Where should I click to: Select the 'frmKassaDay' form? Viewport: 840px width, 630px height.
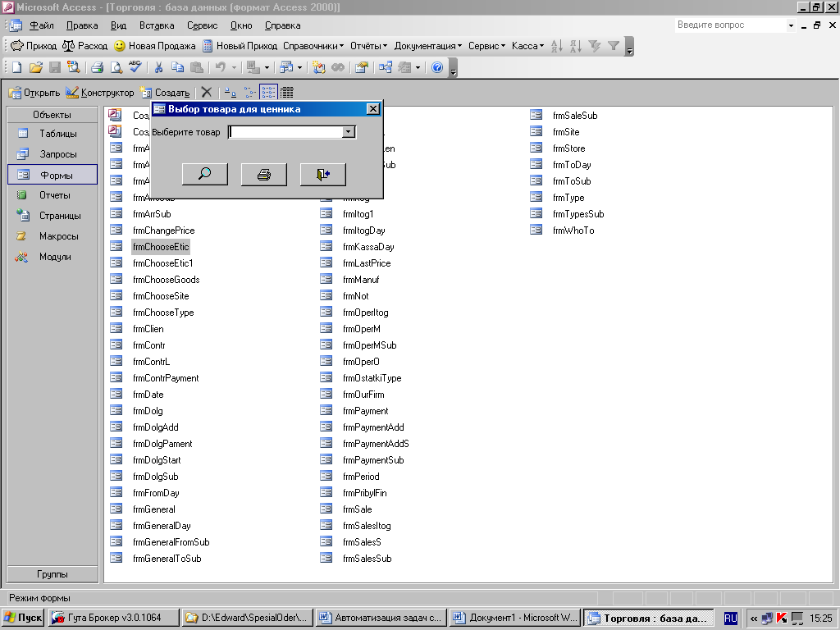[x=368, y=247]
